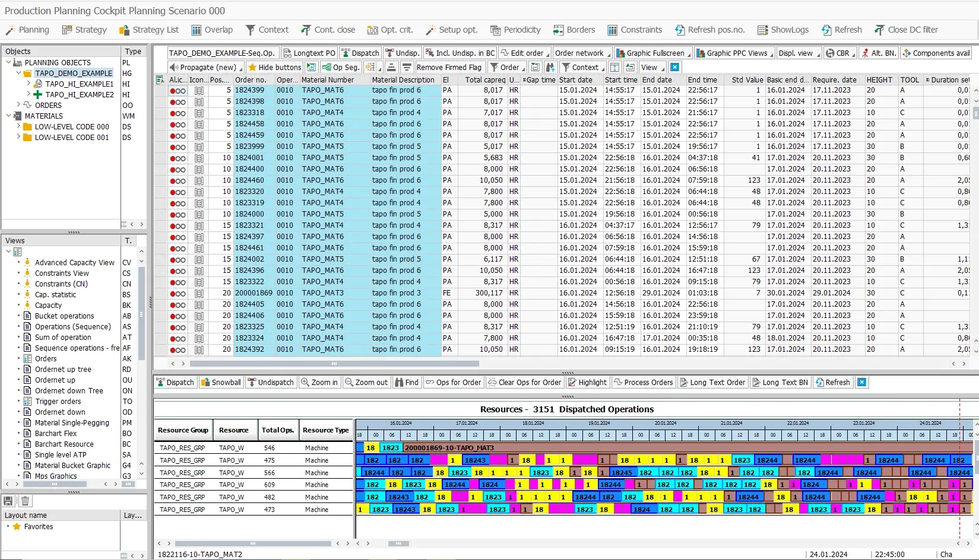Select the Favorites layout item

pyautogui.click(x=39, y=527)
